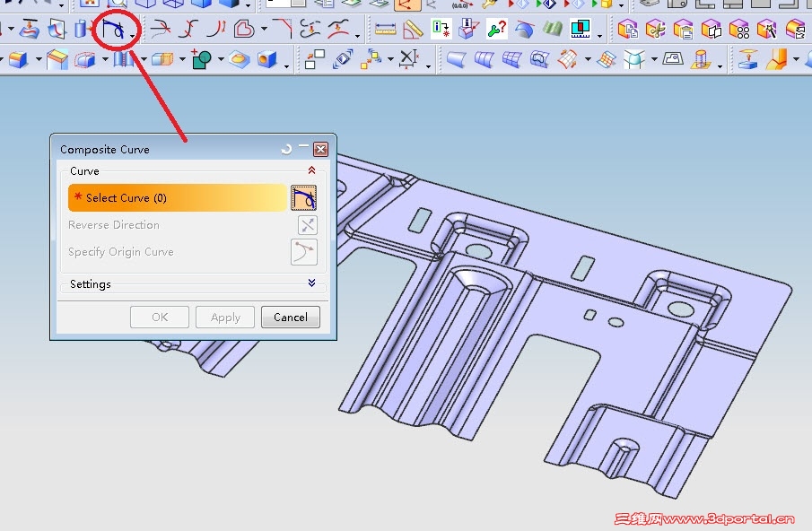Image resolution: width=812 pixels, height=531 pixels.
Task: Click the curve selection icon beside Select Curve
Action: click(x=304, y=197)
